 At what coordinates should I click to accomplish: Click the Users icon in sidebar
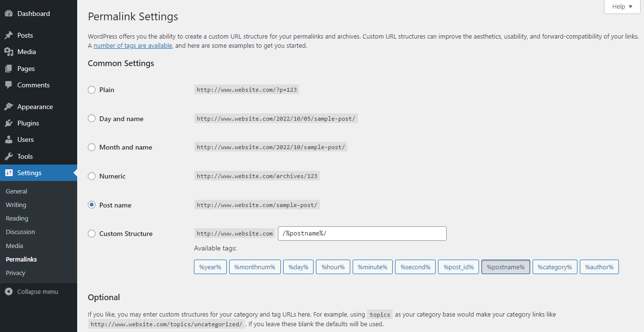[x=9, y=139]
